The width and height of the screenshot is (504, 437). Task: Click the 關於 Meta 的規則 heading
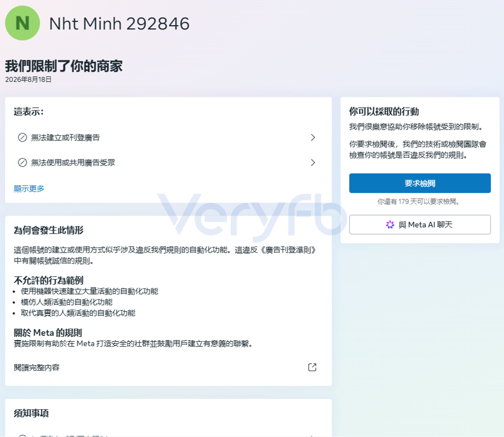[x=48, y=333]
